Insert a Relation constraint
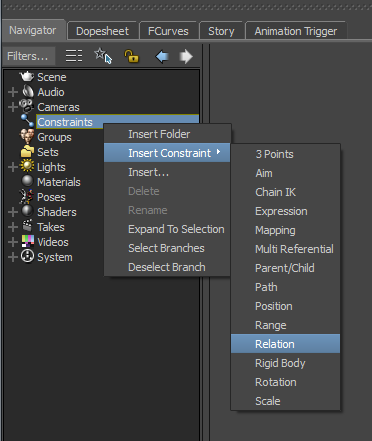The image size is (372, 441). click(286, 344)
